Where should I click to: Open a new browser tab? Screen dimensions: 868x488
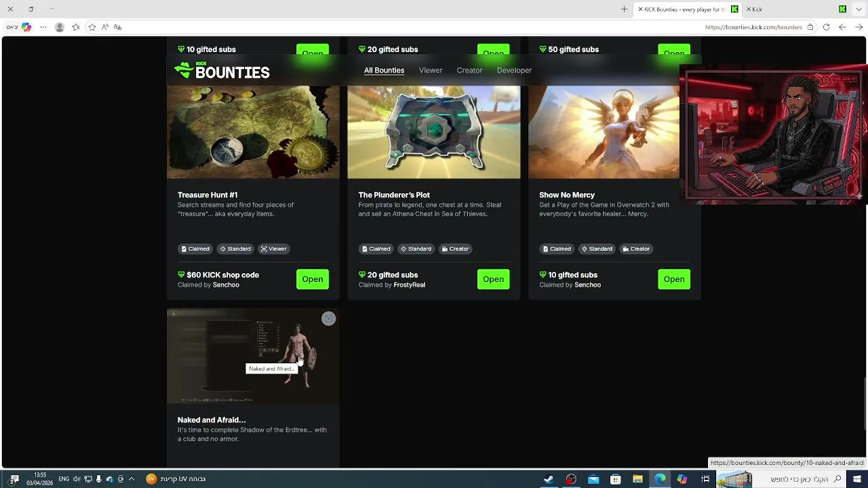coord(624,9)
